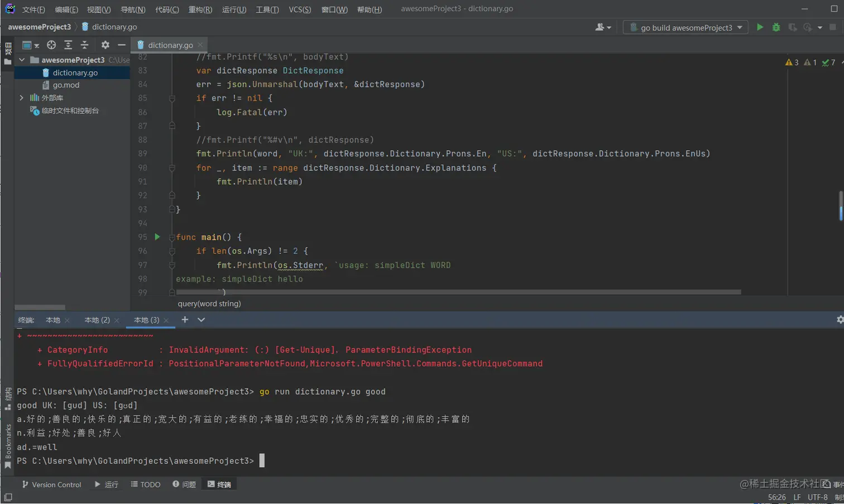Open project panel settings gear

pyautogui.click(x=106, y=45)
